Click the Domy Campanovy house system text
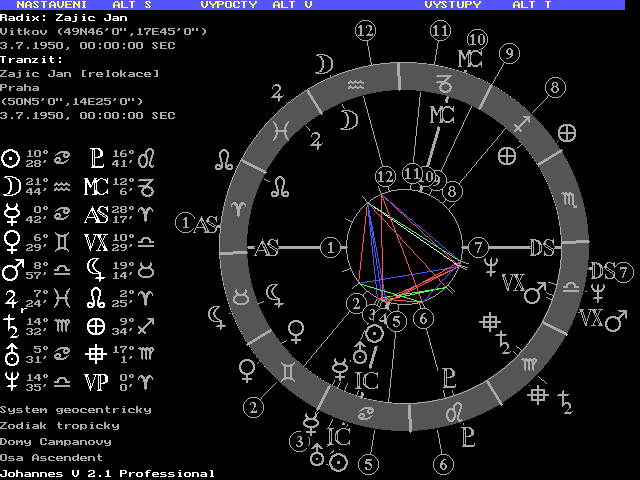Image resolution: width=640 pixels, height=480 pixels. click(x=55, y=441)
